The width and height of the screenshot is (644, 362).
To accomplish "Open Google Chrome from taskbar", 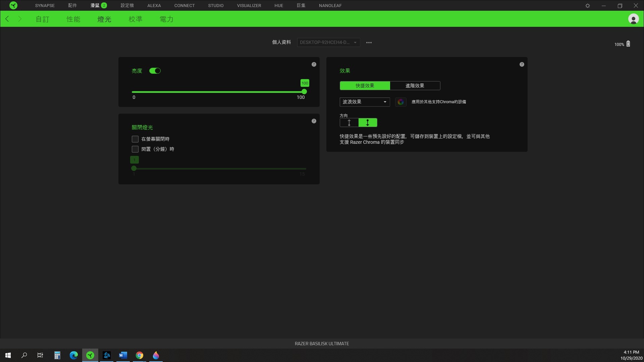I will pos(140,355).
